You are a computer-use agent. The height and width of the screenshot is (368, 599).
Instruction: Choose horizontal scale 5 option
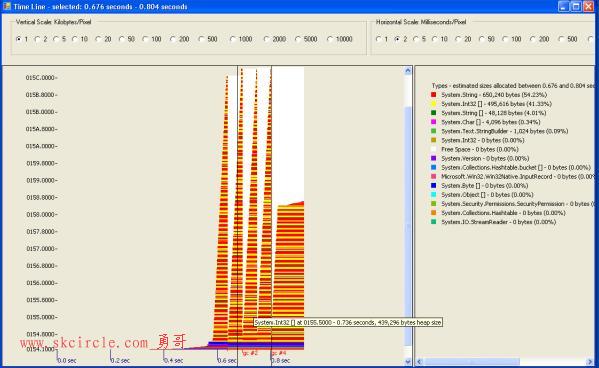pos(416,39)
